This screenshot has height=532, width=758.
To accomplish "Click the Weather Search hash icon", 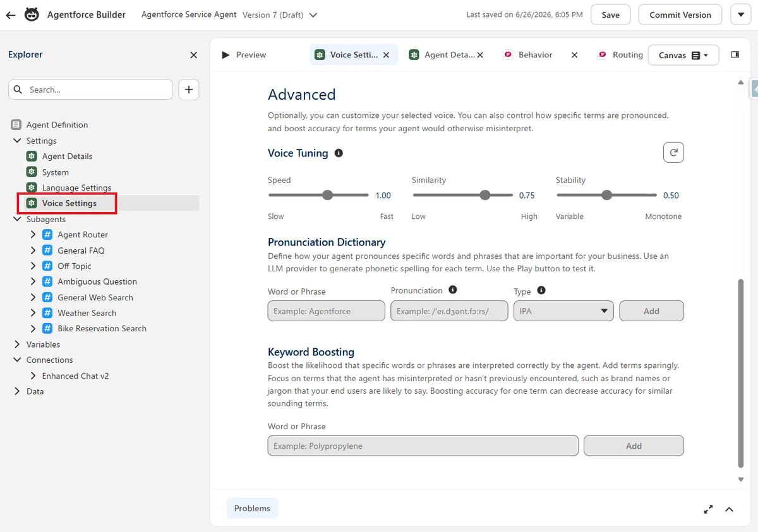I will [x=47, y=313].
